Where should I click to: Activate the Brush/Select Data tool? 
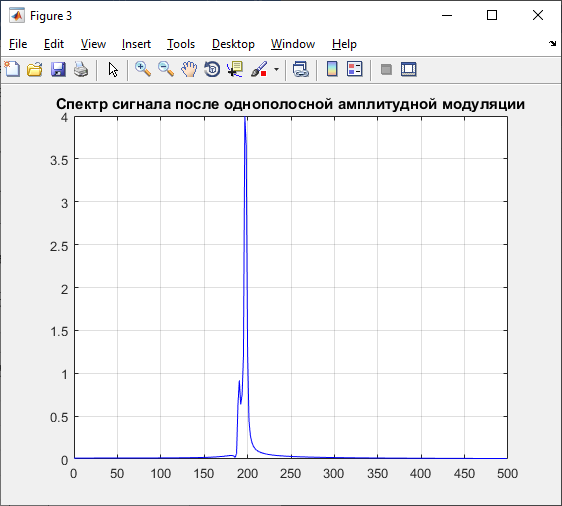point(259,69)
